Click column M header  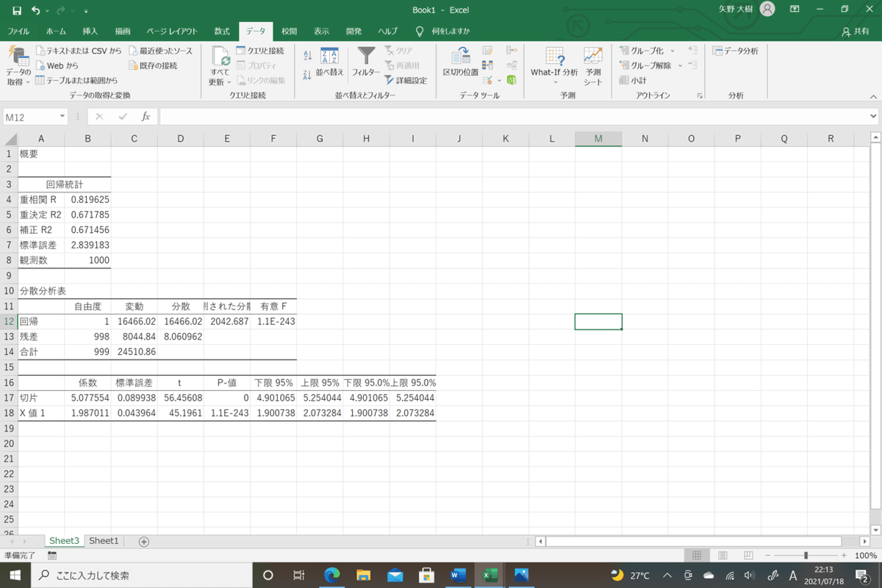coord(598,139)
